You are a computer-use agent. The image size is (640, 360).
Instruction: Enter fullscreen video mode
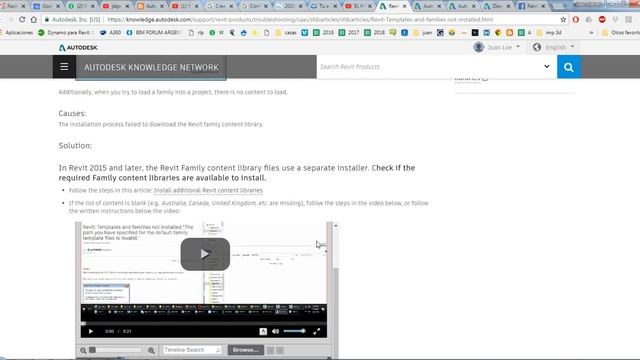(317, 331)
